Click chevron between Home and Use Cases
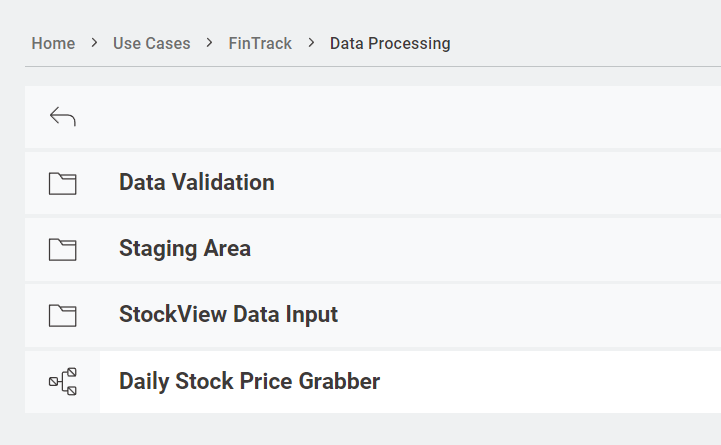This screenshot has height=445, width=721. pos(94,43)
